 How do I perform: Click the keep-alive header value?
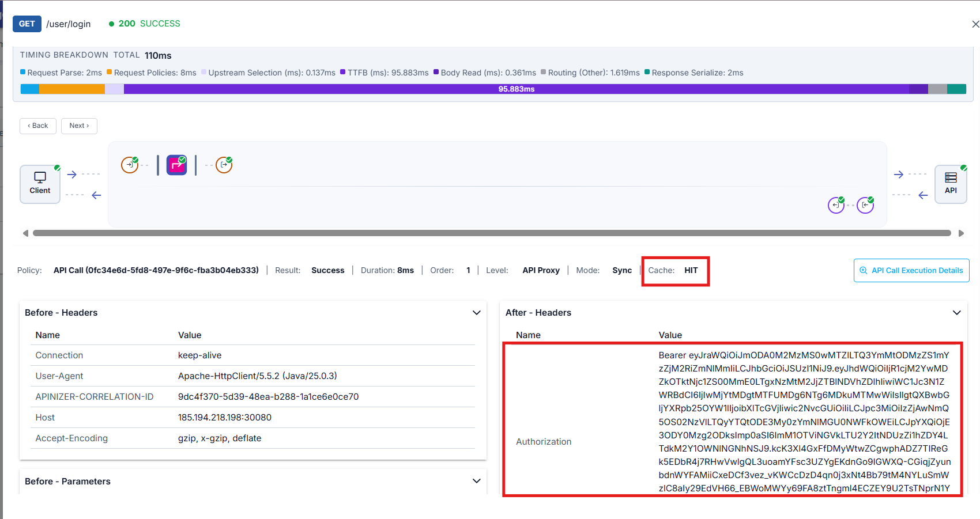[200, 355]
